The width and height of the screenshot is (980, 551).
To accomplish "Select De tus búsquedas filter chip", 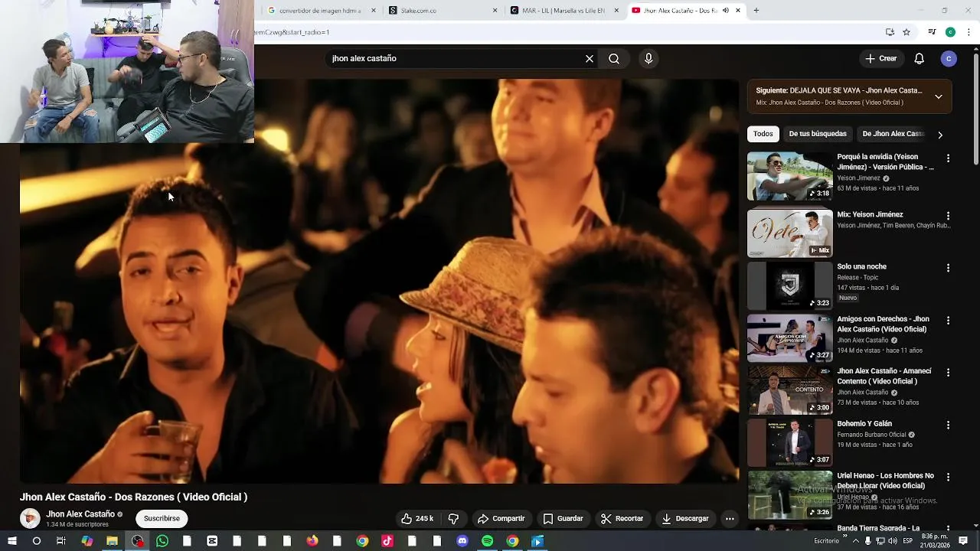I will (818, 134).
